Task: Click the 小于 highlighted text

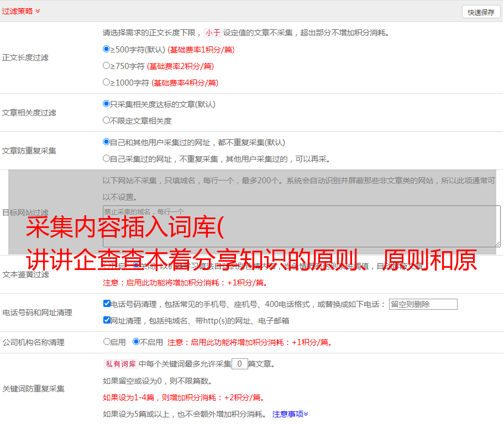Action: (213, 33)
